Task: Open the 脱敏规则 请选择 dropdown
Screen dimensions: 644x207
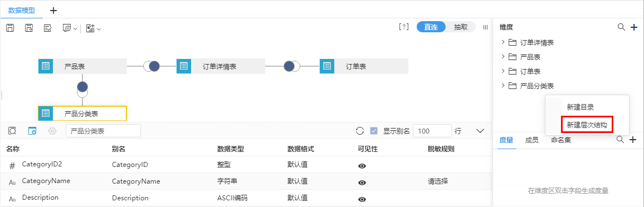Action: point(438,181)
